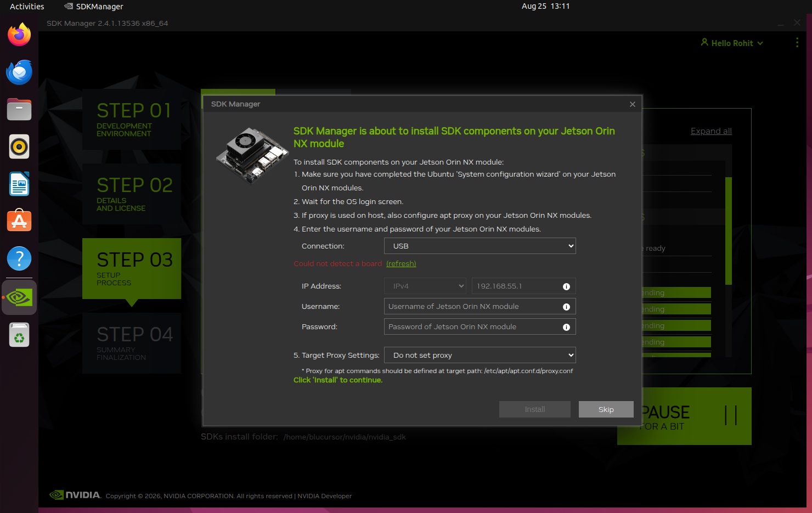Screen dimensions: 812x513
Task: Select STEP 04 Summary Finalization
Action: (132, 343)
